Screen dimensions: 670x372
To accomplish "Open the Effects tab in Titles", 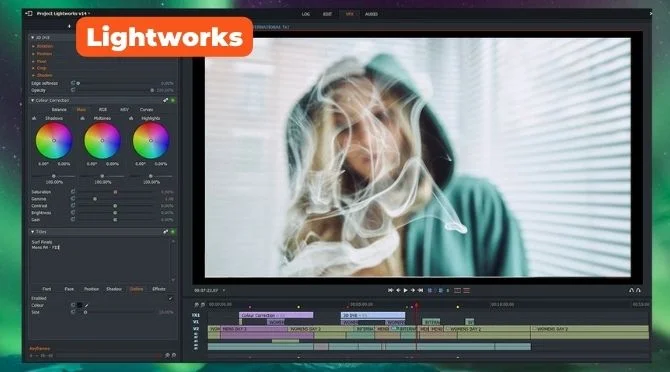I will point(159,289).
